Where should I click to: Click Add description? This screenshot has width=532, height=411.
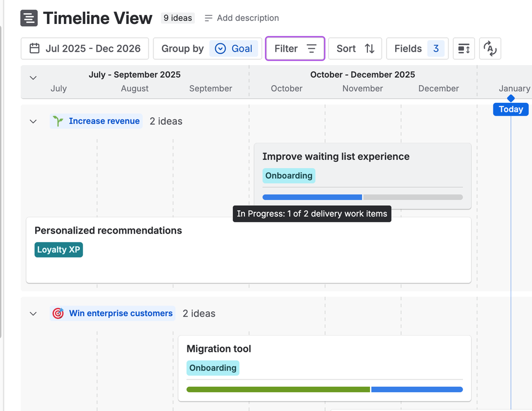pos(242,18)
